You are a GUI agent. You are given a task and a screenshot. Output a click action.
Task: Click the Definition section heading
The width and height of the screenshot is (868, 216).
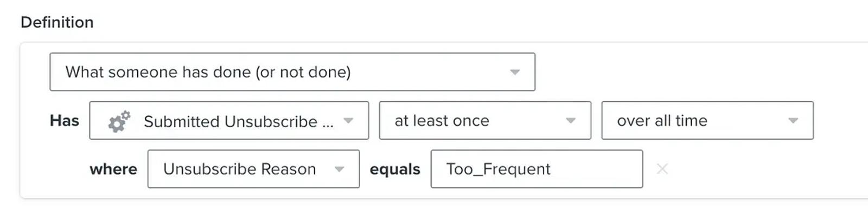[57, 22]
